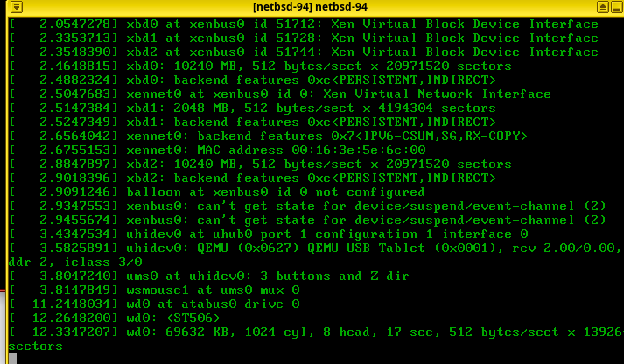Select line 'xbd1 at xenbus0 id 51728'
Viewport: 624px width, 364px height.
click(304, 38)
